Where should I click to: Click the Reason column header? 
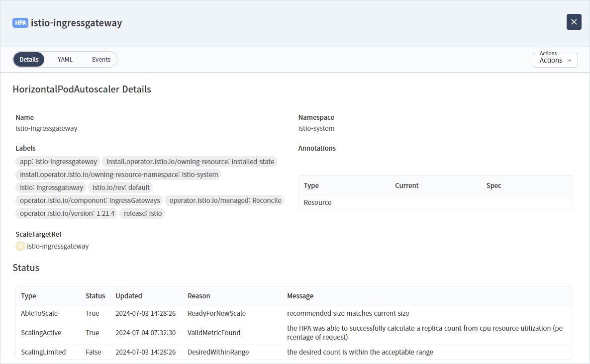[198, 296]
